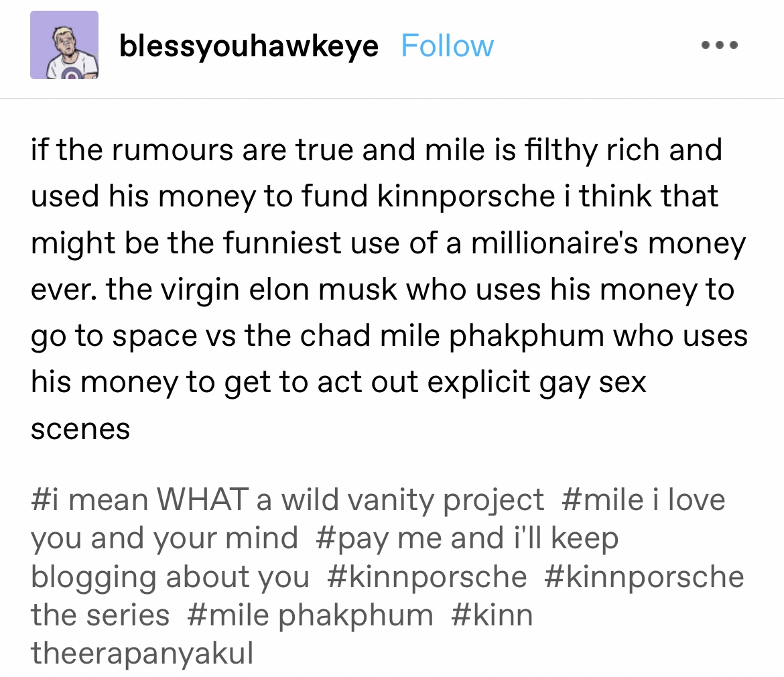Follow the blessyouhawkeye blog
The width and height of the screenshot is (784, 677).
[447, 46]
